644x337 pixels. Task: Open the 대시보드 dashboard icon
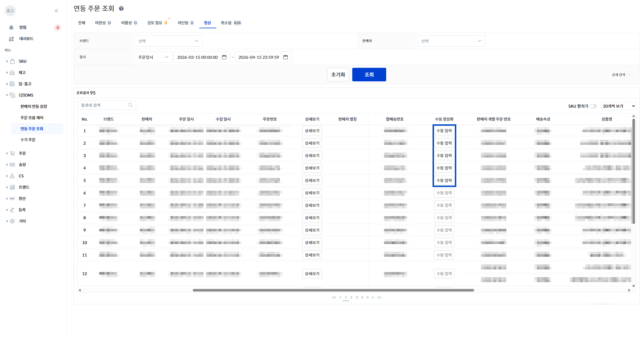point(11,39)
